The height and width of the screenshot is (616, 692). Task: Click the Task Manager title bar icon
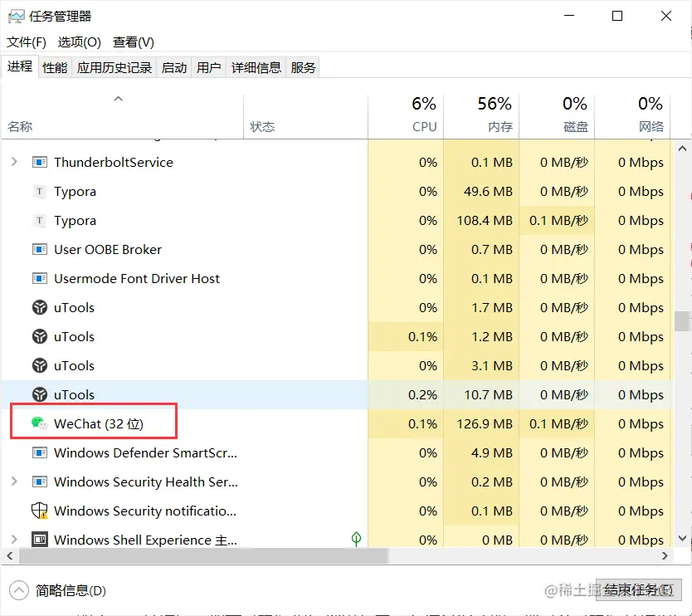coord(16,17)
